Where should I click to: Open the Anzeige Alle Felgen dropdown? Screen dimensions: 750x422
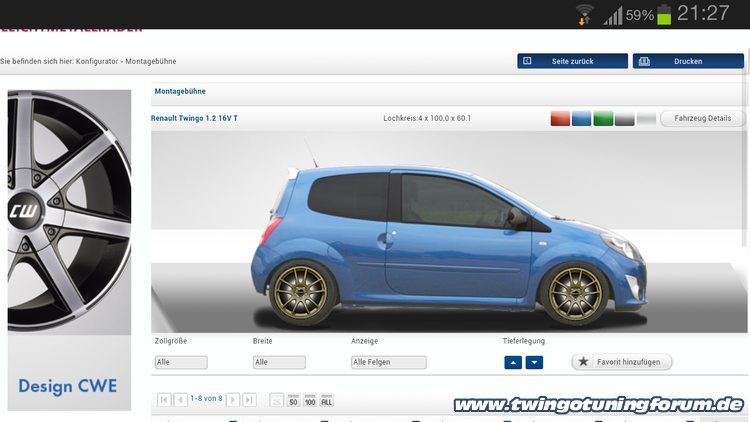pos(388,362)
